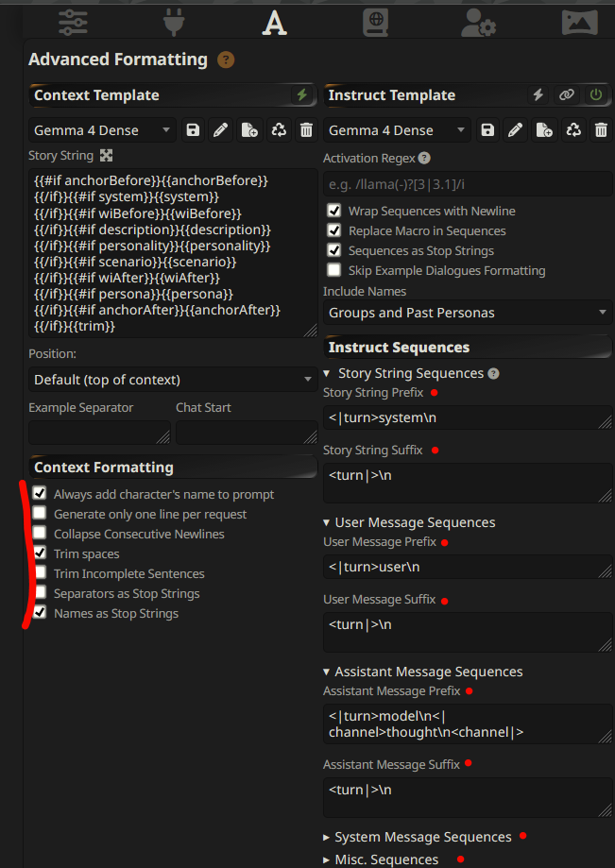Open User Settings person-gear icon
This screenshot has width=615, height=868.
(x=478, y=24)
